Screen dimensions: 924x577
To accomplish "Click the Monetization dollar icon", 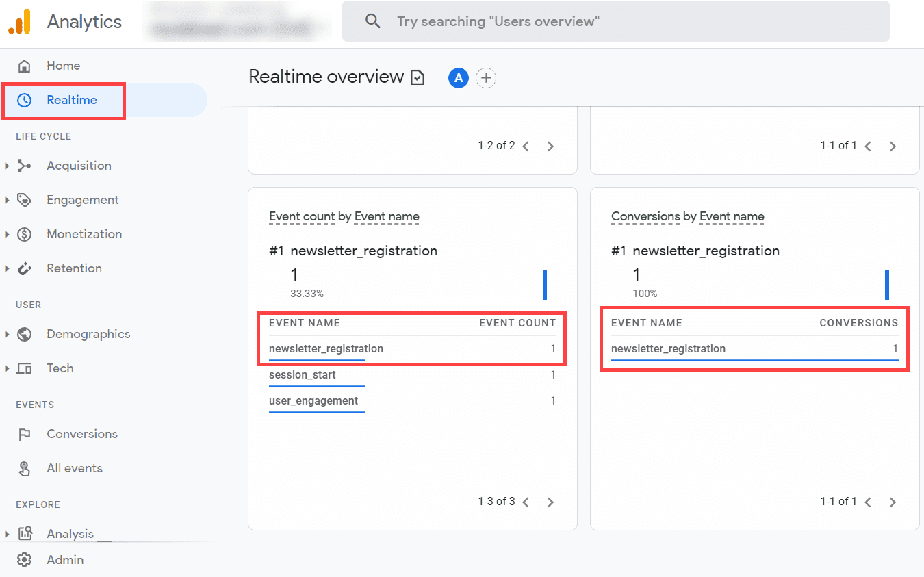I will [24, 234].
